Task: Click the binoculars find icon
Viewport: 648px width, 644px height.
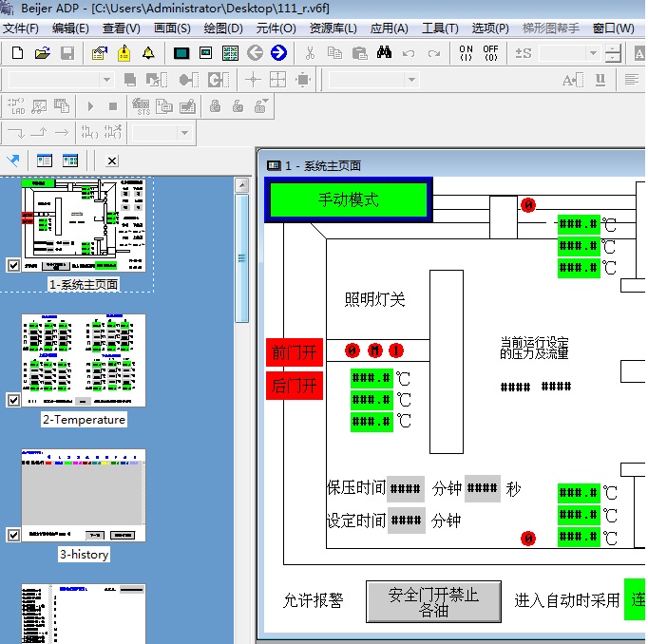Action: point(384,53)
